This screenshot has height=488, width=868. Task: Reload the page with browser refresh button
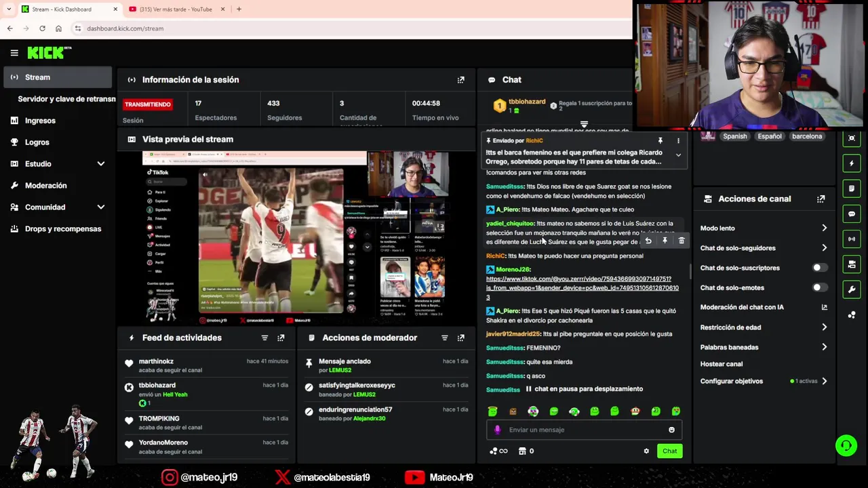click(x=42, y=28)
